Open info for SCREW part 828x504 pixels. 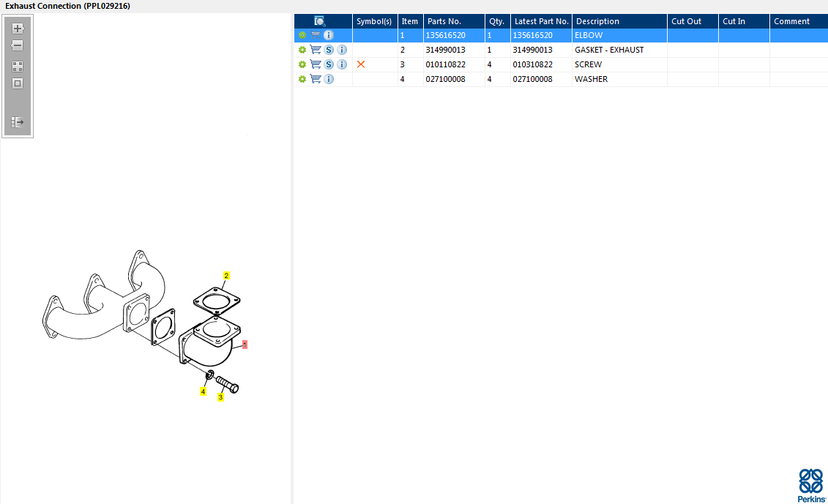[x=342, y=64]
